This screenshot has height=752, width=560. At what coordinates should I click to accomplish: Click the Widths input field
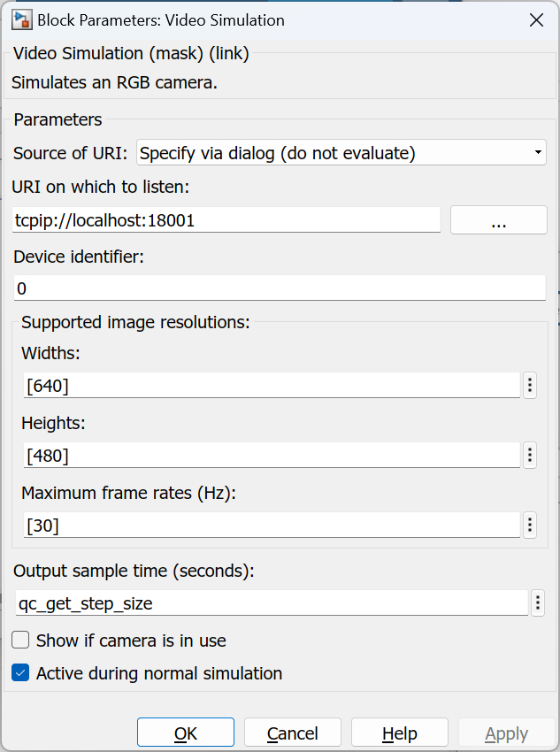tap(272, 386)
